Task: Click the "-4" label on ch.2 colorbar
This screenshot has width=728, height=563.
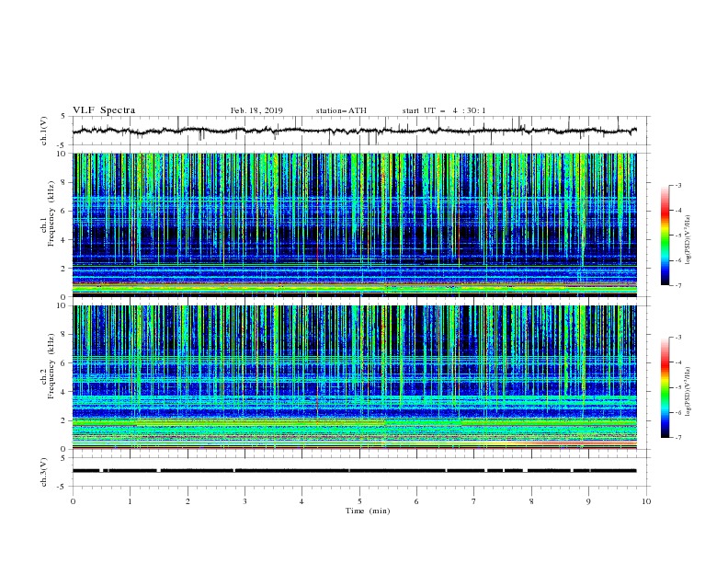Action: pyautogui.click(x=677, y=362)
